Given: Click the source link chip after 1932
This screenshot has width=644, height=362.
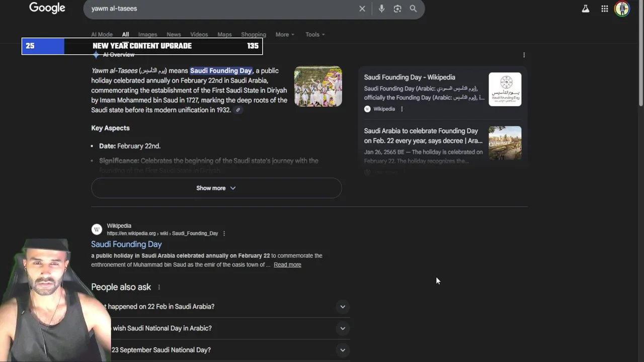Looking at the screenshot, I should click(x=238, y=110).
